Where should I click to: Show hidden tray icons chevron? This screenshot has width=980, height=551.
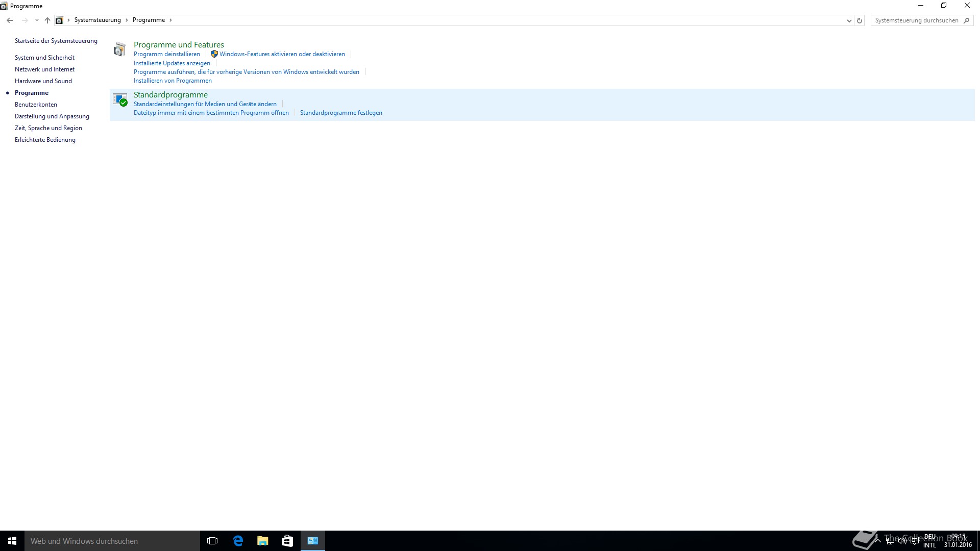878,541
